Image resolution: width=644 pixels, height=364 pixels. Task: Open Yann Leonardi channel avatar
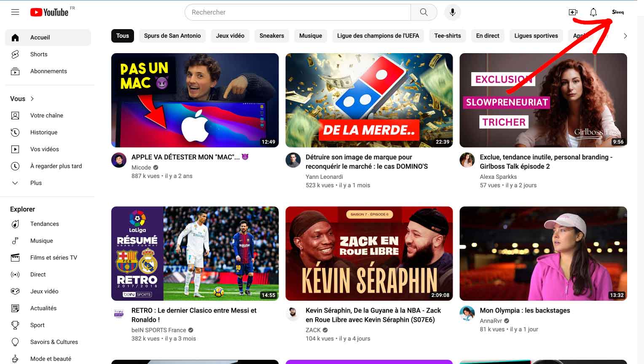click(x=293, y=160)
